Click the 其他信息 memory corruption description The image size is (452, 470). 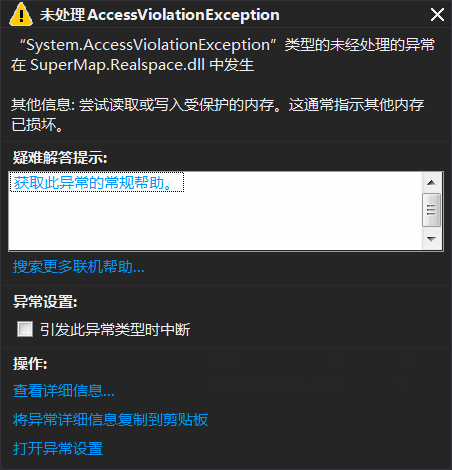click(218, 115)
